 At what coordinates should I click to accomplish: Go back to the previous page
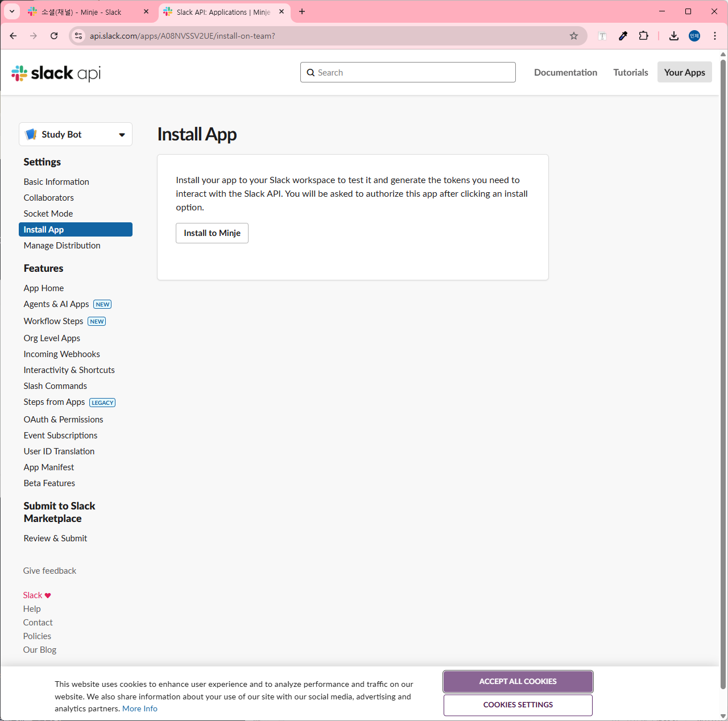pos(13,36)
